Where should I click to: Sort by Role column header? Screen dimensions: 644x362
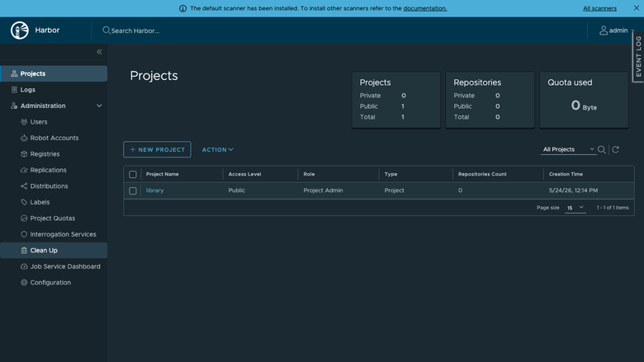click(309, 174)
